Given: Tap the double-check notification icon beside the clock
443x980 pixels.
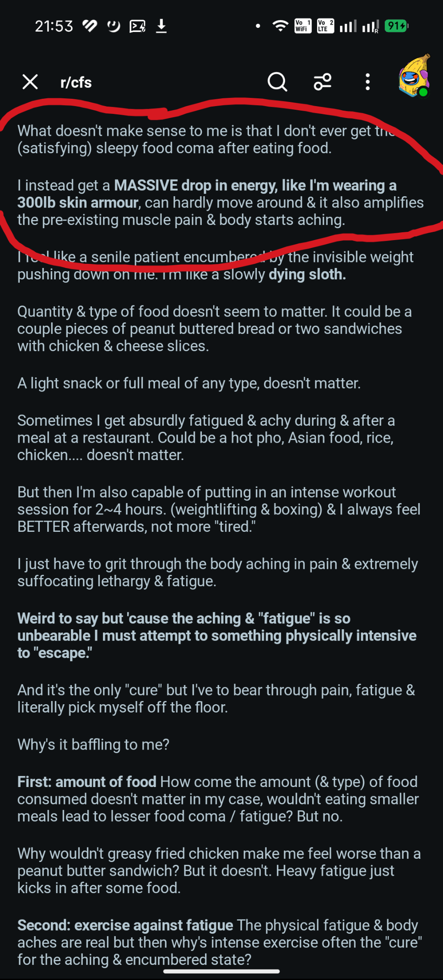Looking at the screenshot, I should click(90, 26).
